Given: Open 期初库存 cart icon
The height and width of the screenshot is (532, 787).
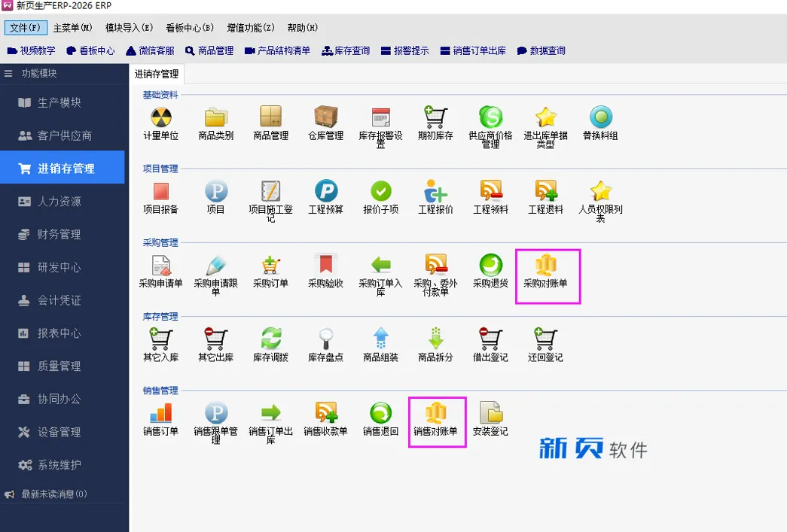Looking at the screenshot, I should [435, 117].
